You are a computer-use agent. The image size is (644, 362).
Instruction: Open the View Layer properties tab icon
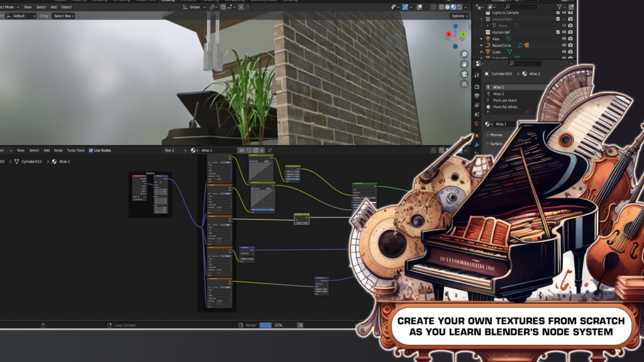[x=477, y=106]
